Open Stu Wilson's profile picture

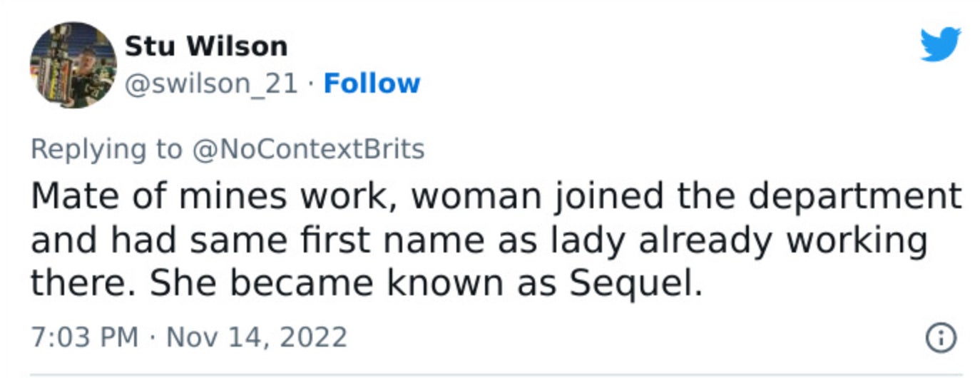73,65
